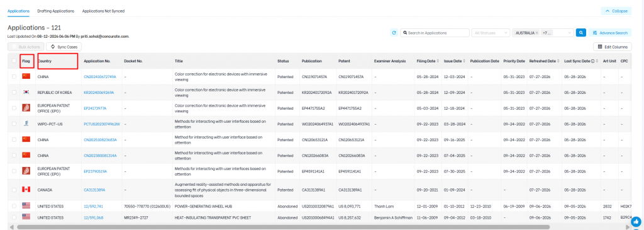Check the row for PCTUS2023074962W
This screenshot has width=644, height=230.
coord(14,124)
